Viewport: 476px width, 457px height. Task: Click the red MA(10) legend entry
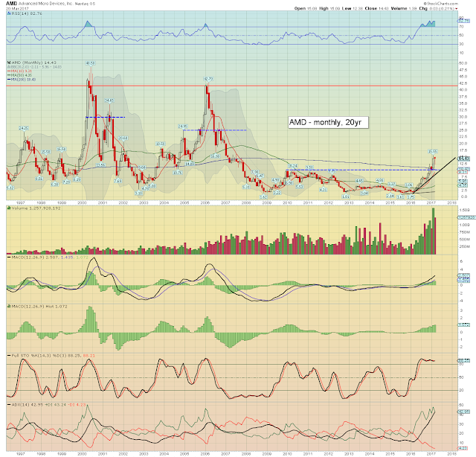(x=19, y=71)
